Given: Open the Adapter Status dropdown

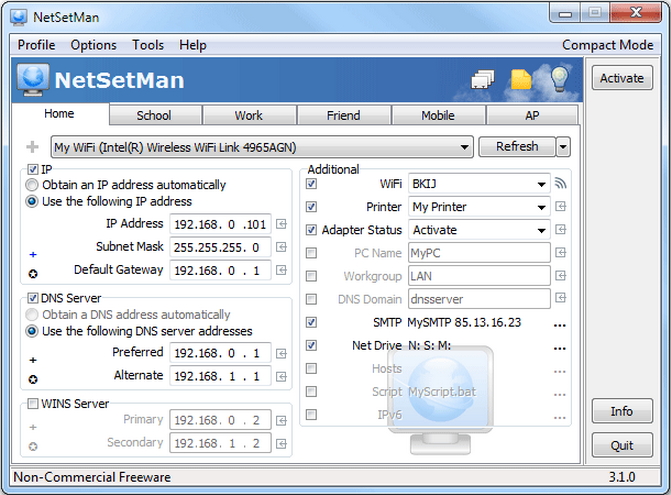Looking at the screenshot, I should click(541, 230).
